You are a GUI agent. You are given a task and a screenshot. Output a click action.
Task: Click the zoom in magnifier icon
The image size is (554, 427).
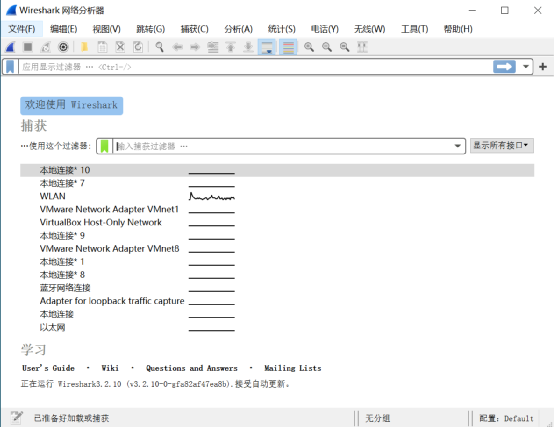[309, 47]
